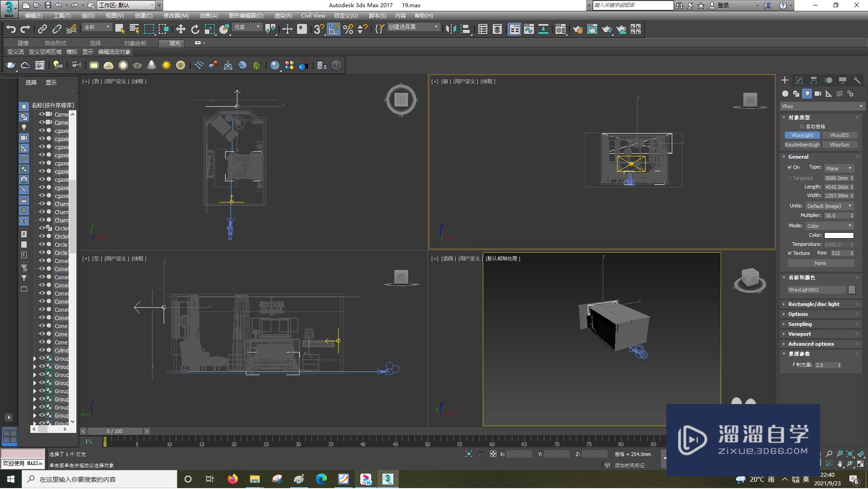Click the Zoom Extents All icon
Screen dimensions: 868x489
pyautogui.click(x=849, y=455)
